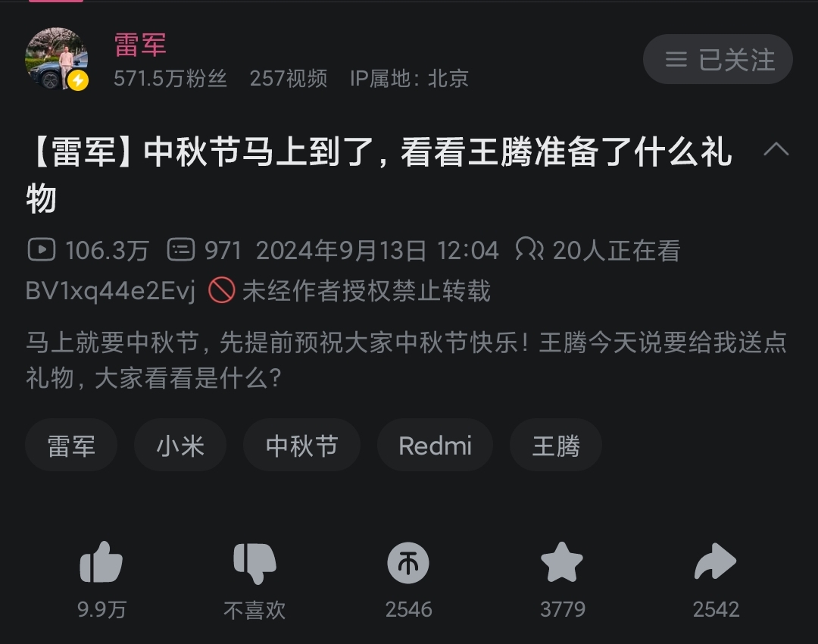Open 雷军's profile avatar
This screenshot has height=644, width=818.
[56, 58]
